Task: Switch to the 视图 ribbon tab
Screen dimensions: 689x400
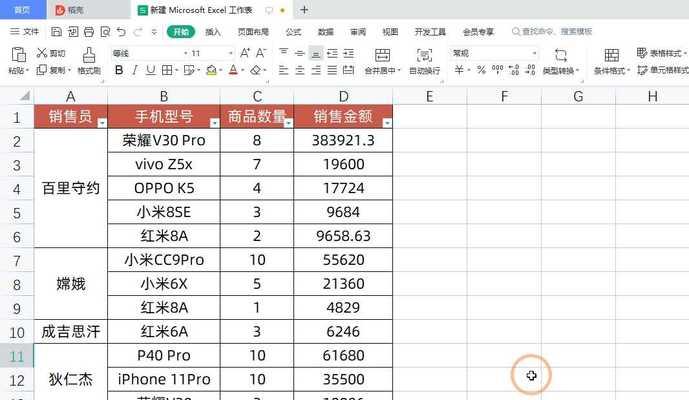Action: [x=390, y=32]
